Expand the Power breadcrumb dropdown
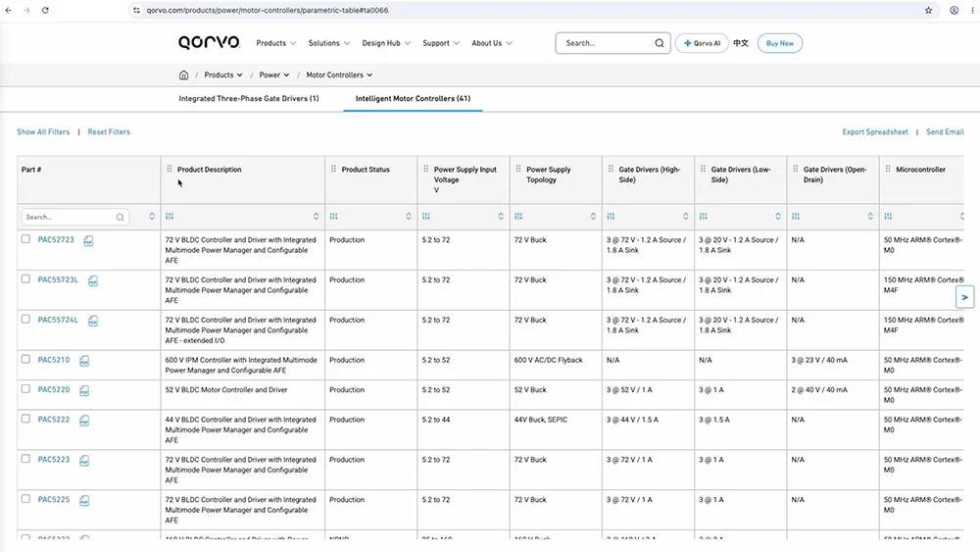This screenshot has width=980, height=552. 274,75
